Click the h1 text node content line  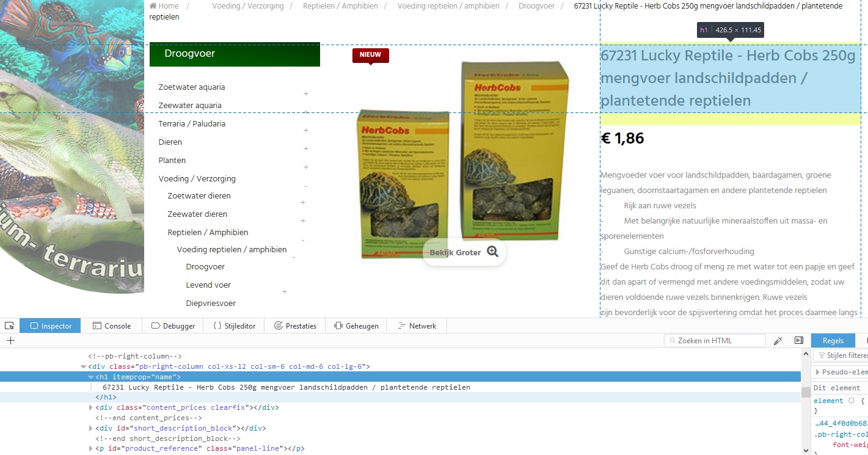(286, 387)
